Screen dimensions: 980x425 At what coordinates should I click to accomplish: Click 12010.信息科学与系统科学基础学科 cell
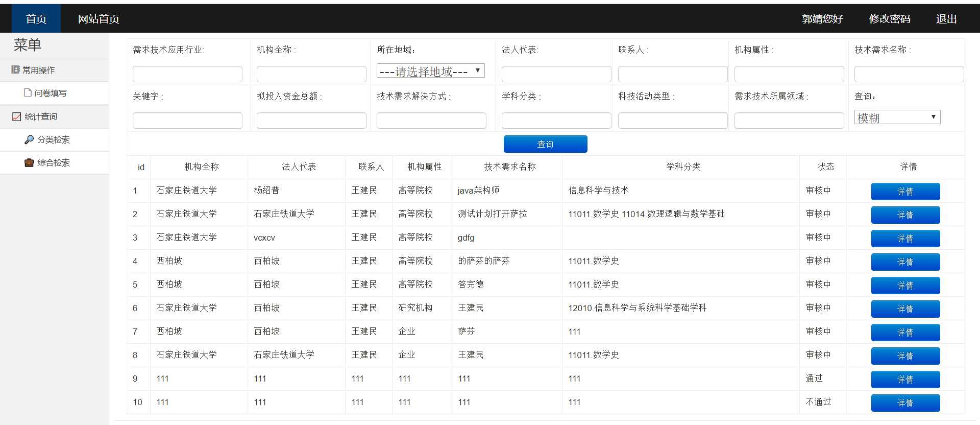click(x=637, y=308)
